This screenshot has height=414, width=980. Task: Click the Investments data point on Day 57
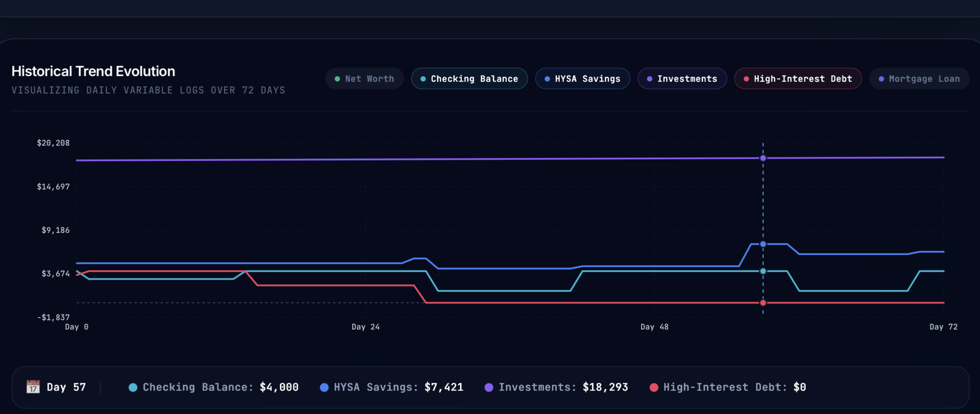point(763,158)
